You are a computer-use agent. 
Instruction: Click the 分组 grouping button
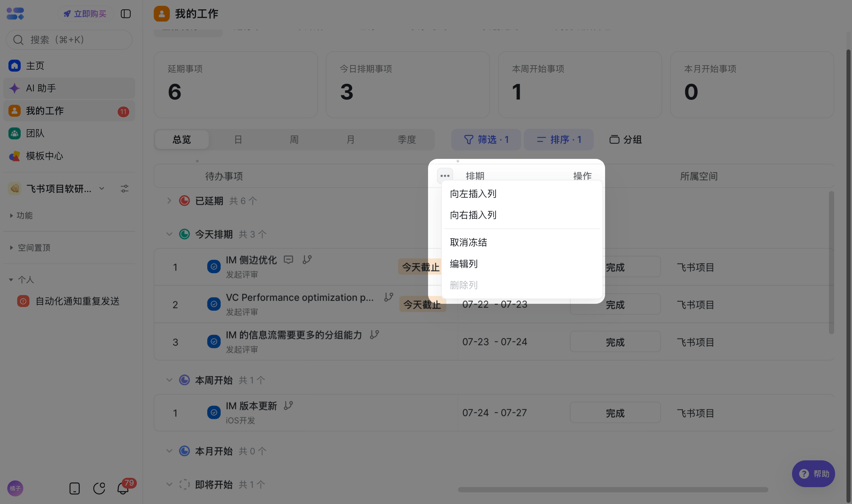click(625, 140)
